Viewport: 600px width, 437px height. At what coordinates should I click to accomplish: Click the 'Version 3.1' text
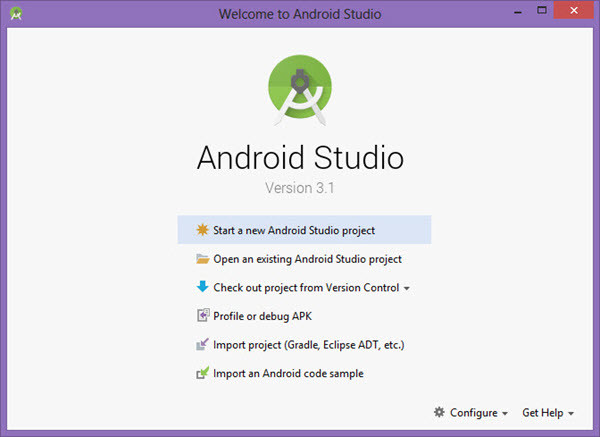pyautogui.click(x=300, y=188)
